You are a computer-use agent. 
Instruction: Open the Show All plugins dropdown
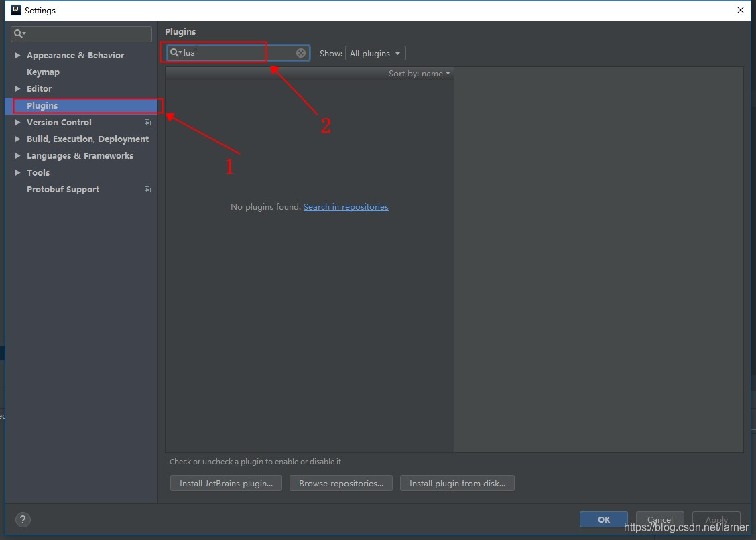(375, 53)
